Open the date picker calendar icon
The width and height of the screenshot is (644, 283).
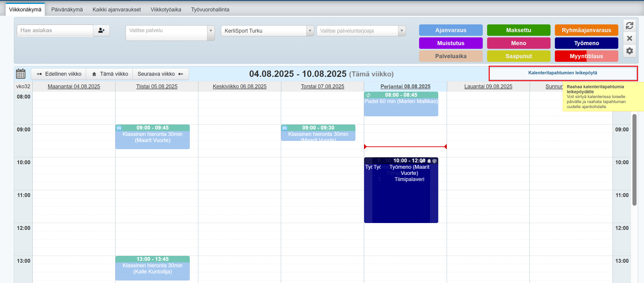tap(21, 74)
